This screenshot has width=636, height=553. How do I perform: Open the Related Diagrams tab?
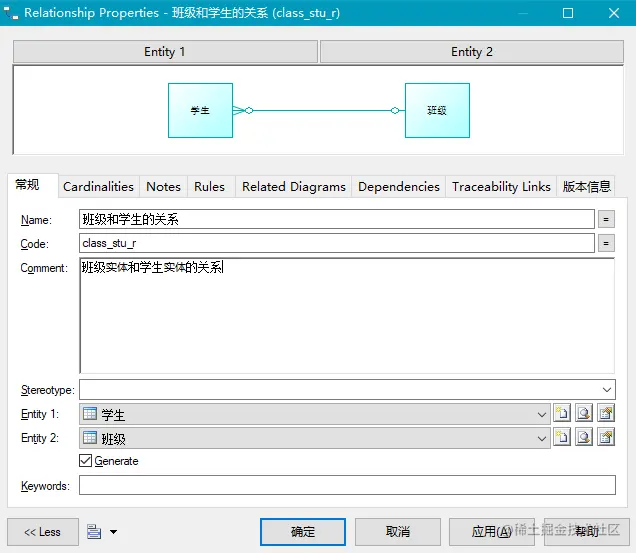tap(294, 187)
